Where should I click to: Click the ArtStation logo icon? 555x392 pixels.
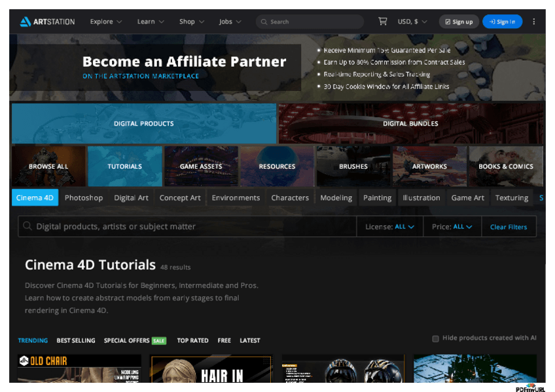26,22
